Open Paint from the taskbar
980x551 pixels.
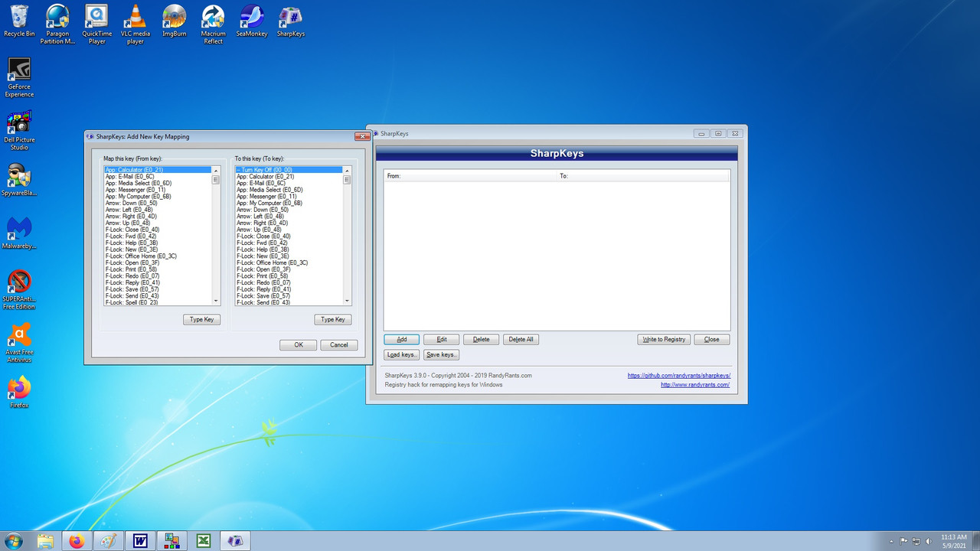tap(109, 541)
